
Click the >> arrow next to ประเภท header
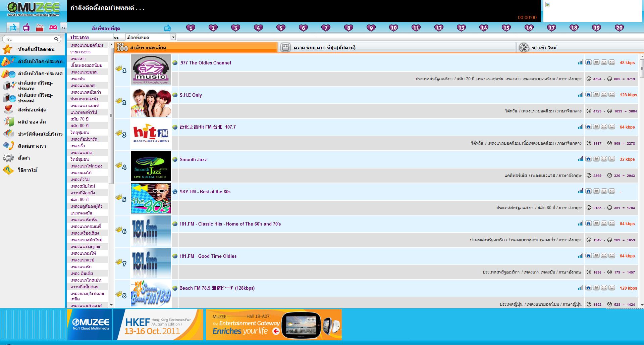pos(116,38)
